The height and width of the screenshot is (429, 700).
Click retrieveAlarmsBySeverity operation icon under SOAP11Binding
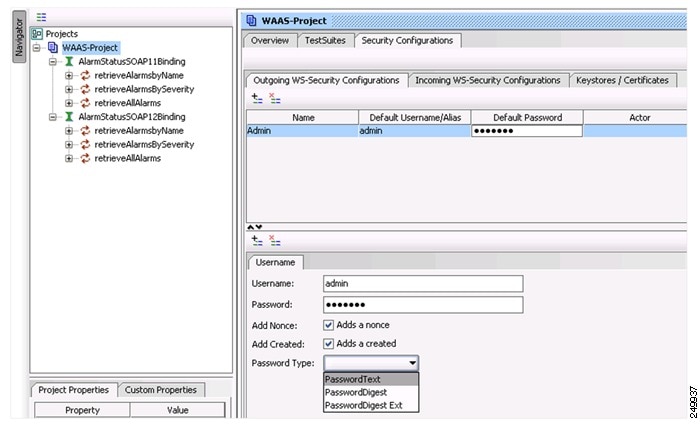(x=85, y=89)
